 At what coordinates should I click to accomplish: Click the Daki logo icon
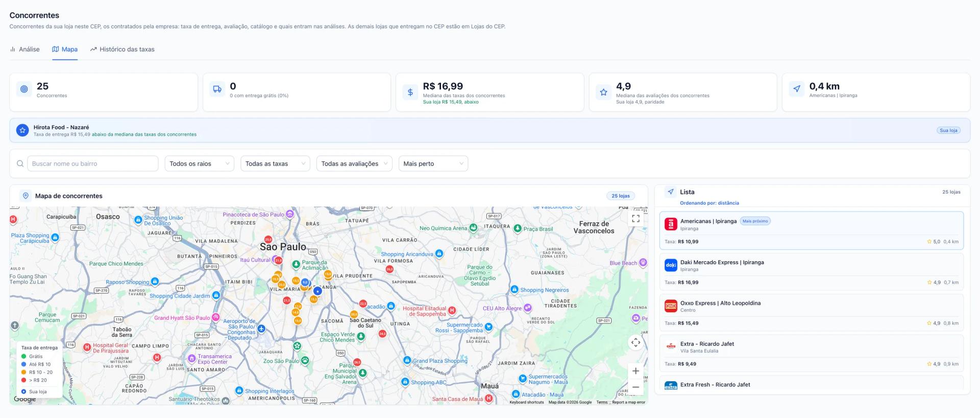671,265
